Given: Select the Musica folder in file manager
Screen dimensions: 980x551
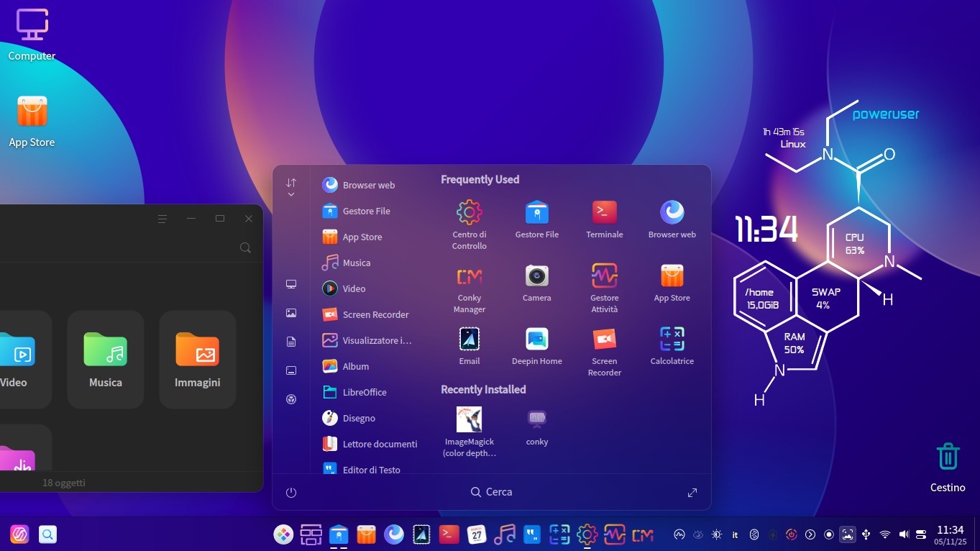Looking at the screenshot, I should (106, 360).
